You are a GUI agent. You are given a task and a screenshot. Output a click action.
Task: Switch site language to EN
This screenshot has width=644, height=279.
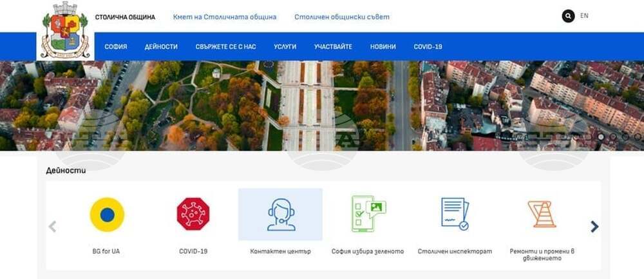pos(584,16)
